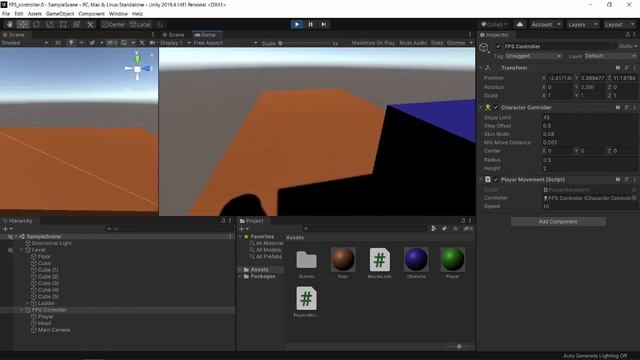This screenshot has width=640, height=360.
Task: Open the Tag Untagged dropdown
Action: click(x=533, y=56)
